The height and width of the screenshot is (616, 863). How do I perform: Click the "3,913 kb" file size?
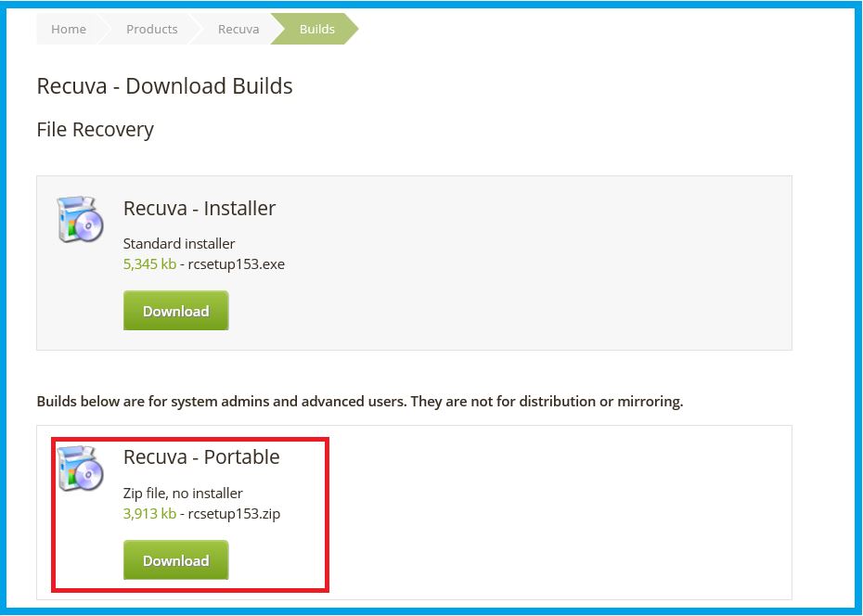(x=149, y=514)
